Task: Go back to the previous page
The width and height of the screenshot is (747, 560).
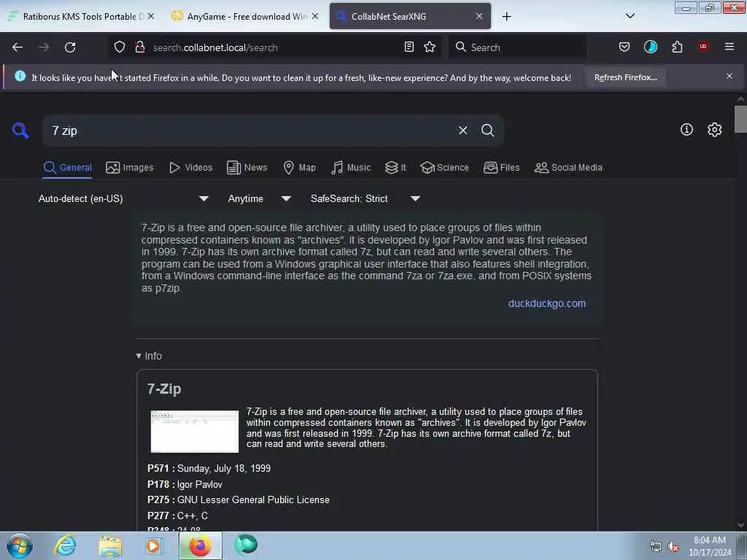Action: pos(18,47)
